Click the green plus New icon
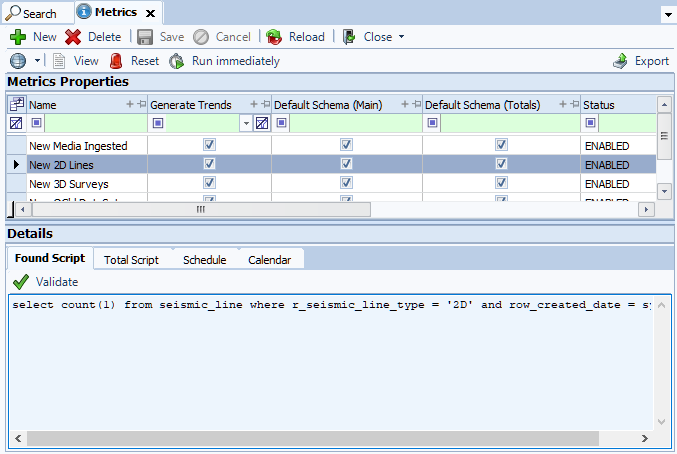677x454 pixels. (18, 37)
